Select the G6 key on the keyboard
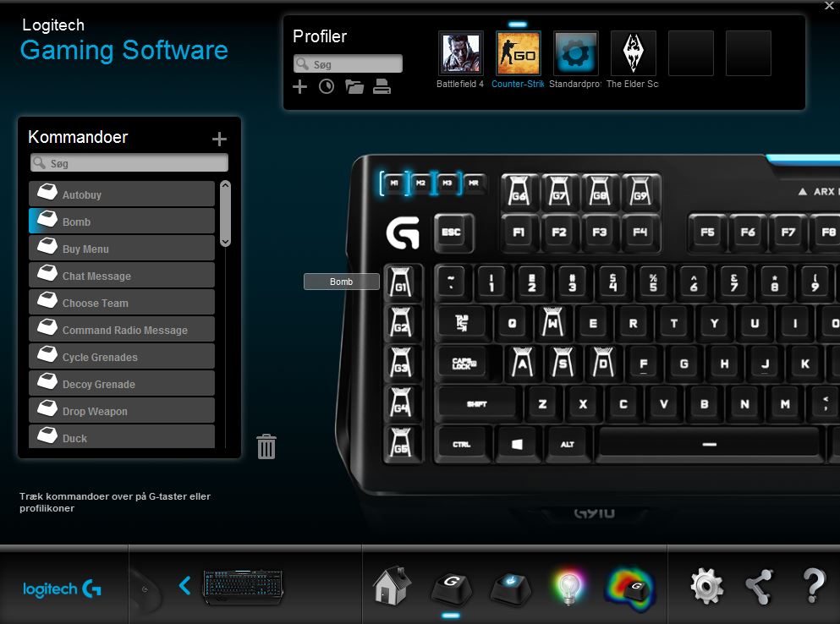 [x=519, y=191]
